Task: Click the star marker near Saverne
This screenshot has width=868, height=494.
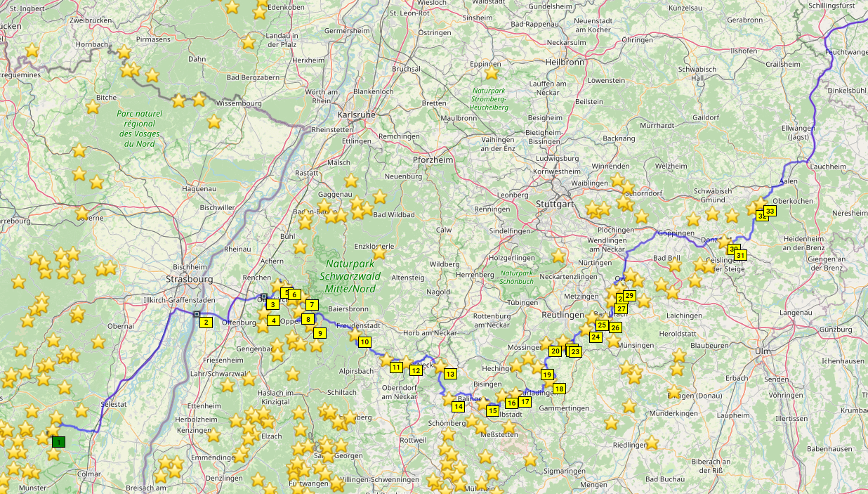Action: (82, 212)
